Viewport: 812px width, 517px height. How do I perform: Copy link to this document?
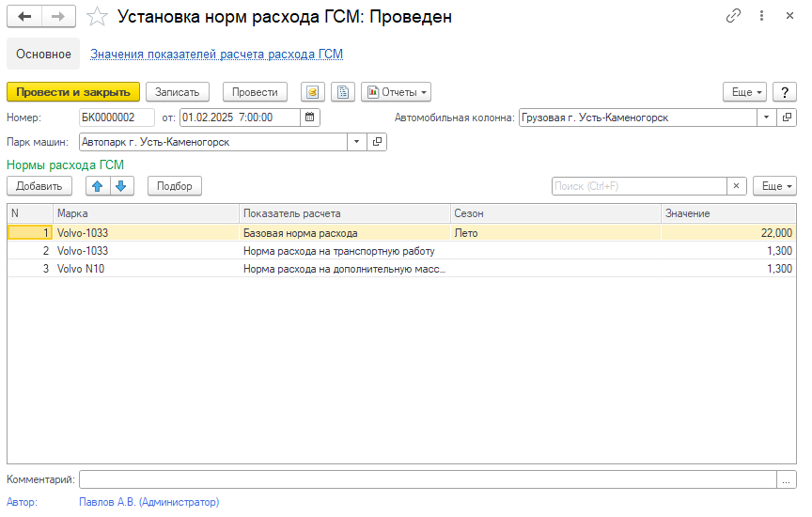[x=733, y=17]
